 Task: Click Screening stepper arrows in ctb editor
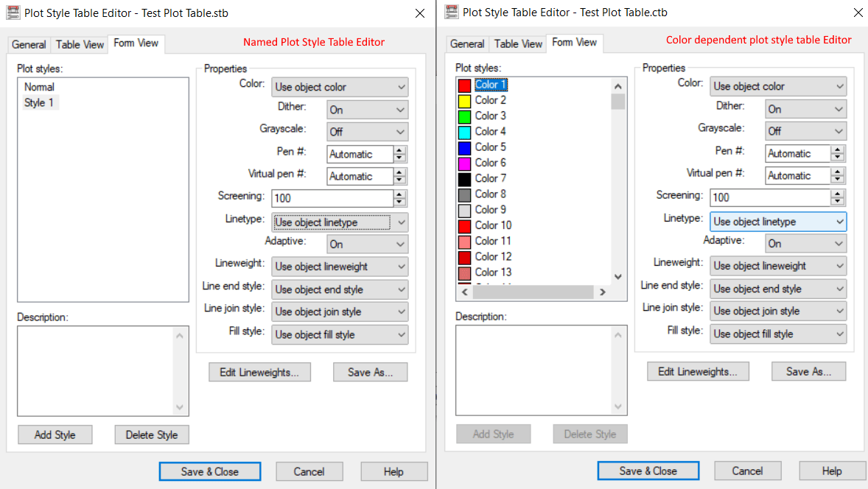point(838,197)
